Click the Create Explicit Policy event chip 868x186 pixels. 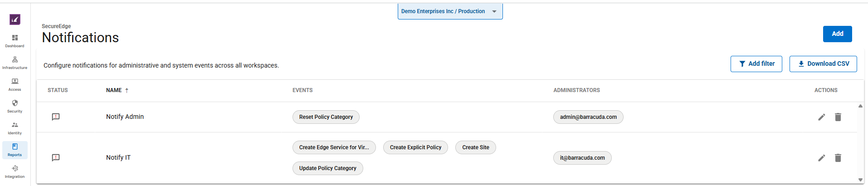415,147
